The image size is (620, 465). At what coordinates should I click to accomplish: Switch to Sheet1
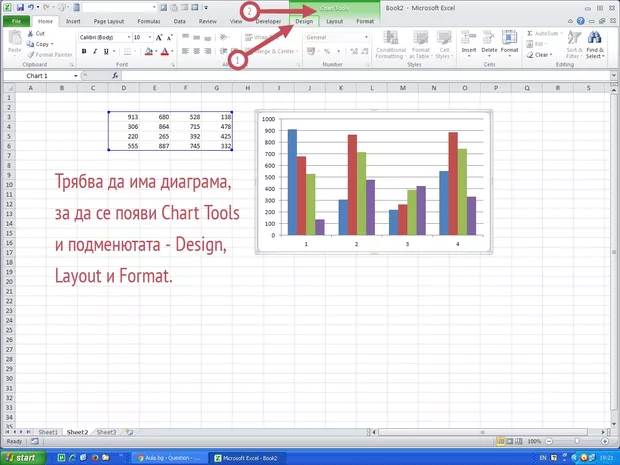click(48, 432)
